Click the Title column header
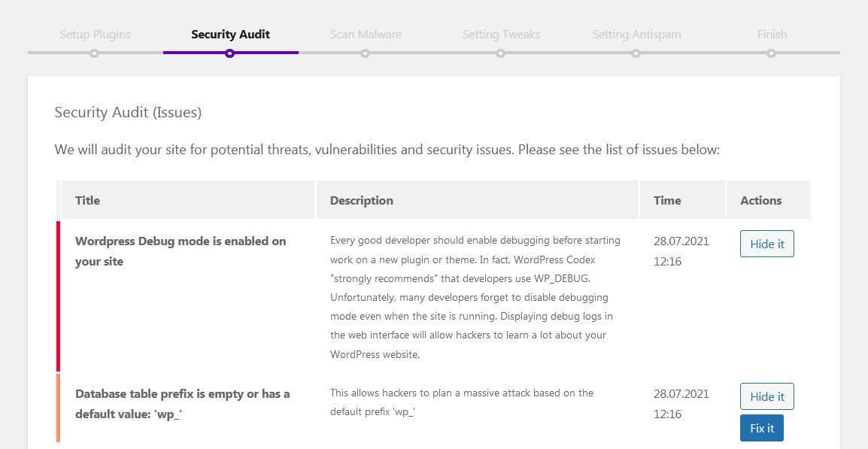This screenshot has width=868, height=449. pos(88,201)
